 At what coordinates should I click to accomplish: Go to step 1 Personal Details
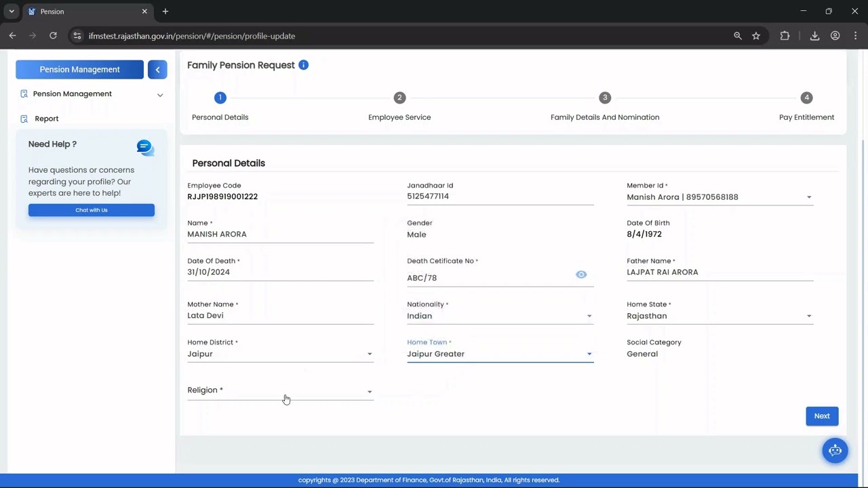tap(220, 98)
